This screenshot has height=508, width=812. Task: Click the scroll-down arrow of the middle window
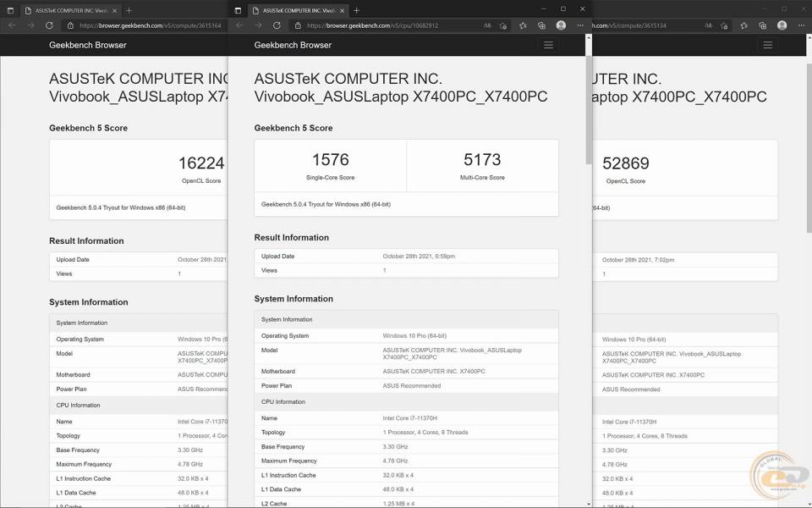click(589, 504)
